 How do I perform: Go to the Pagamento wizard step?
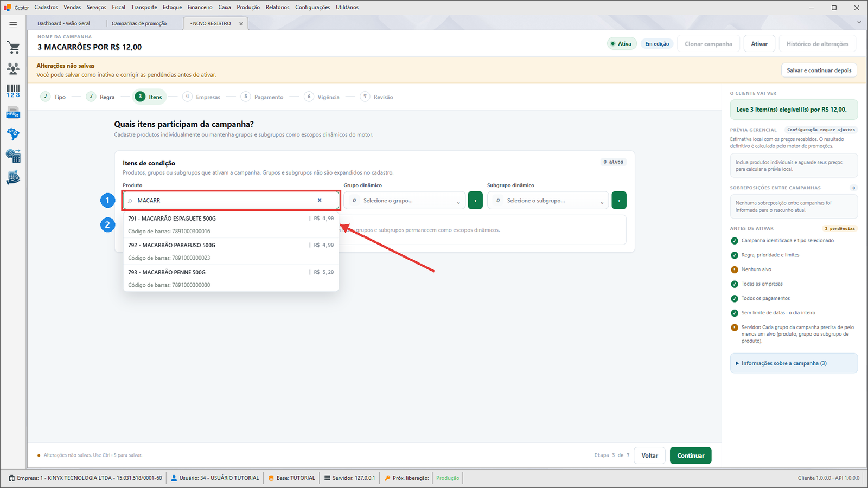point(262,97)
